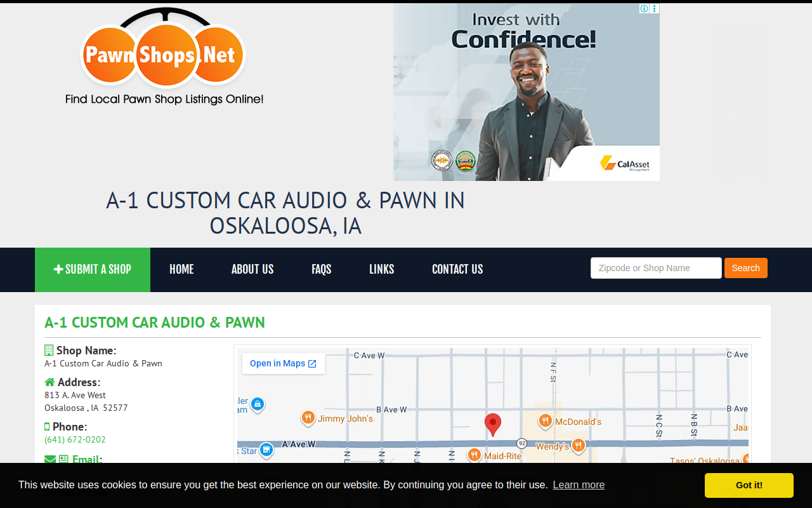
Task: Select the Wendy's restaurant marker
Action: [578, 446]
